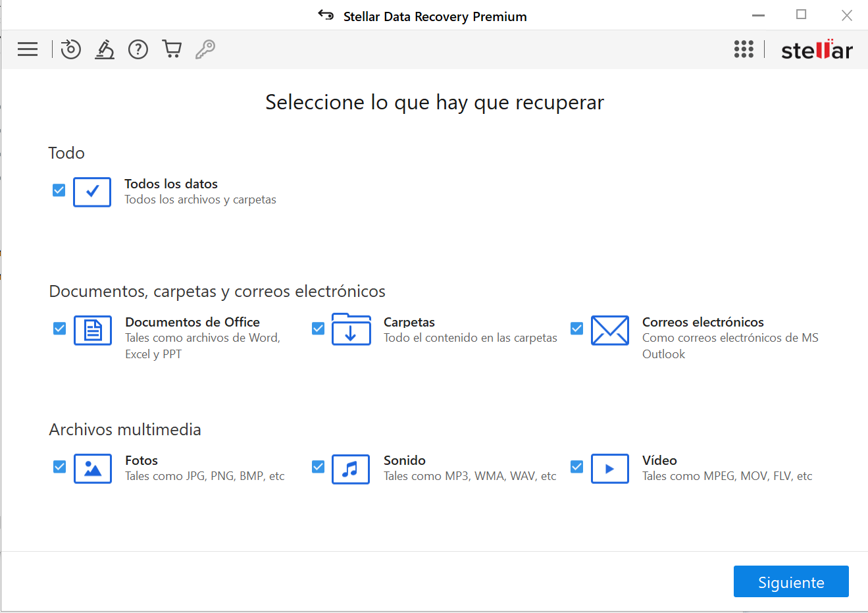Disable the Sonido checkbox

[317, 466]
